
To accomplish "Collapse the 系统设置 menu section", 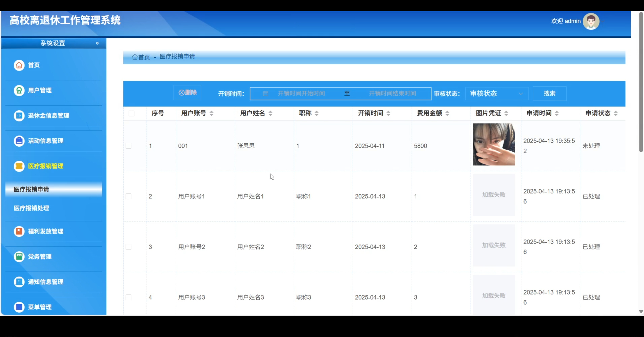I will pos(97,43).
